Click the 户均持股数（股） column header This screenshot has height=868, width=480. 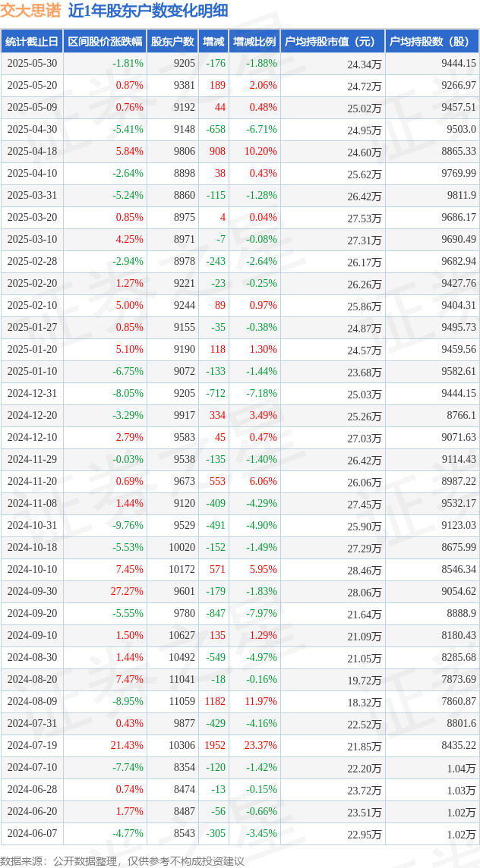(432, 41)
